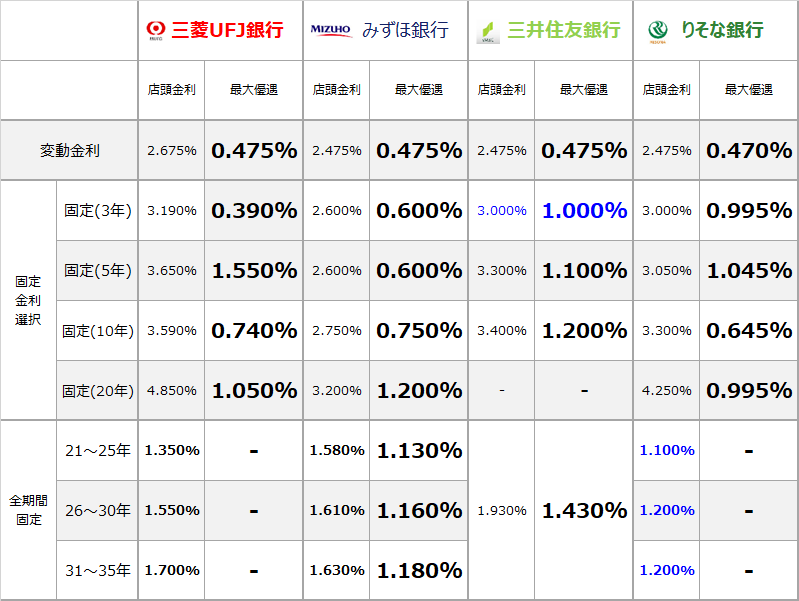Click the blue 1.000% rate for 三井住友 固定(3年)
799x601 pixels.
point(584,211)
